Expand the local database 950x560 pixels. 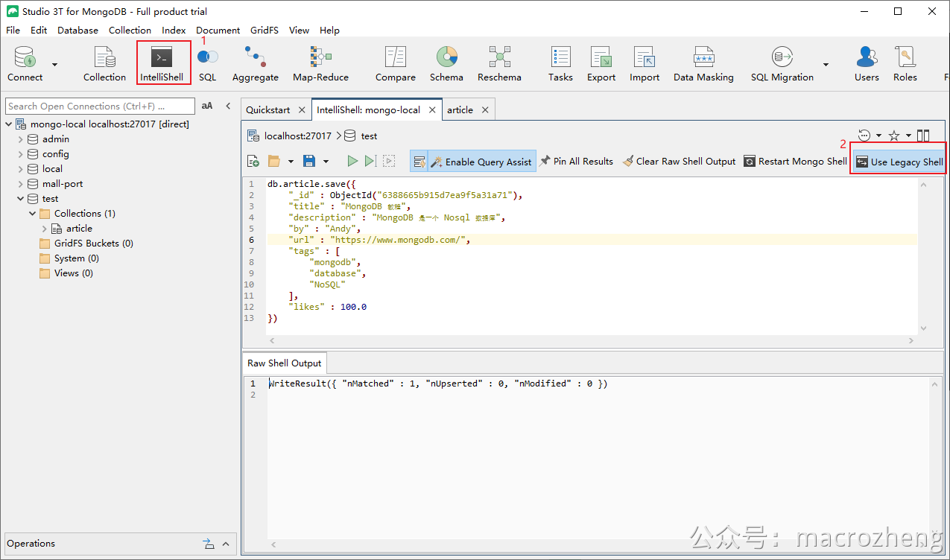coord(21,169)
